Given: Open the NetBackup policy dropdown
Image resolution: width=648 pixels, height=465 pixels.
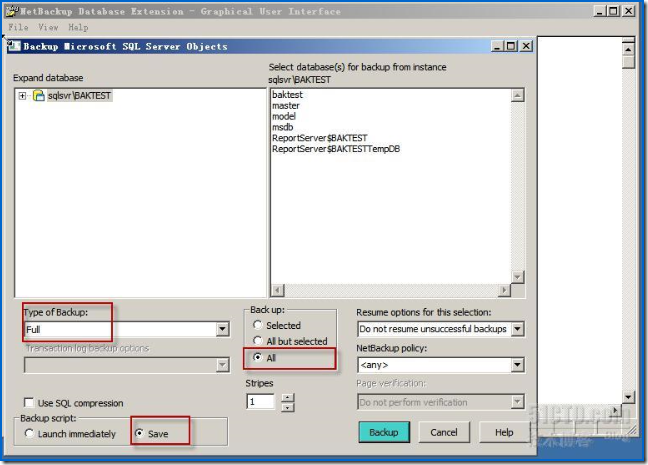Looking at the screenshot, I should (x=517, y=365).
